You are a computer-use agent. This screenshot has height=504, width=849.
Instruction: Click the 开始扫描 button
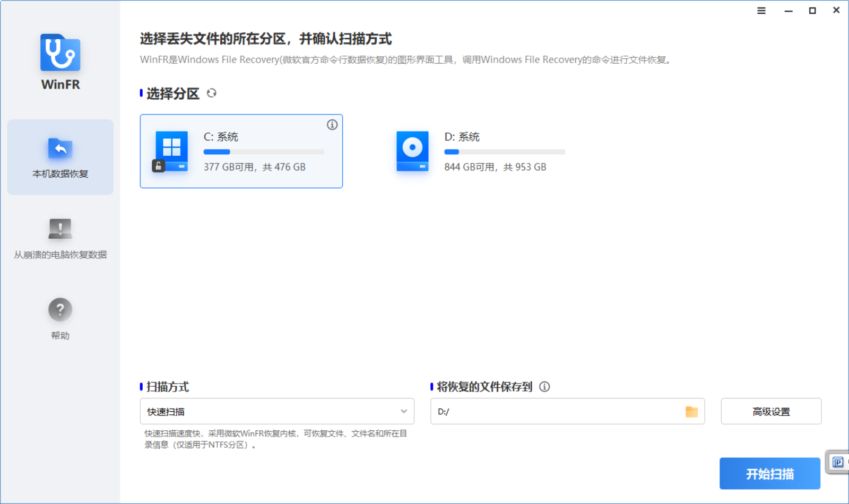click(x=769, y=473)
